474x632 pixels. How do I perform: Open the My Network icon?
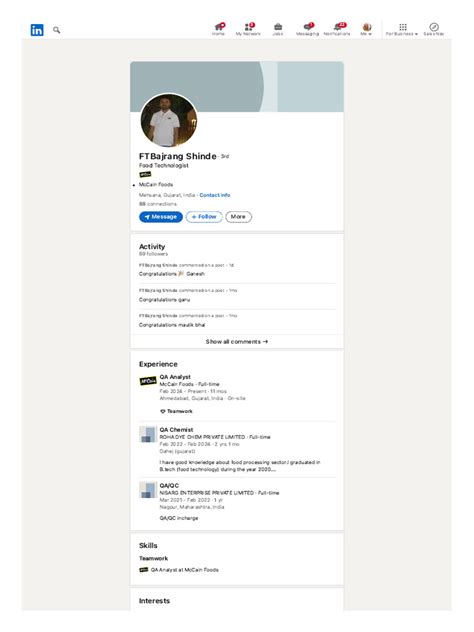(248, 29)
